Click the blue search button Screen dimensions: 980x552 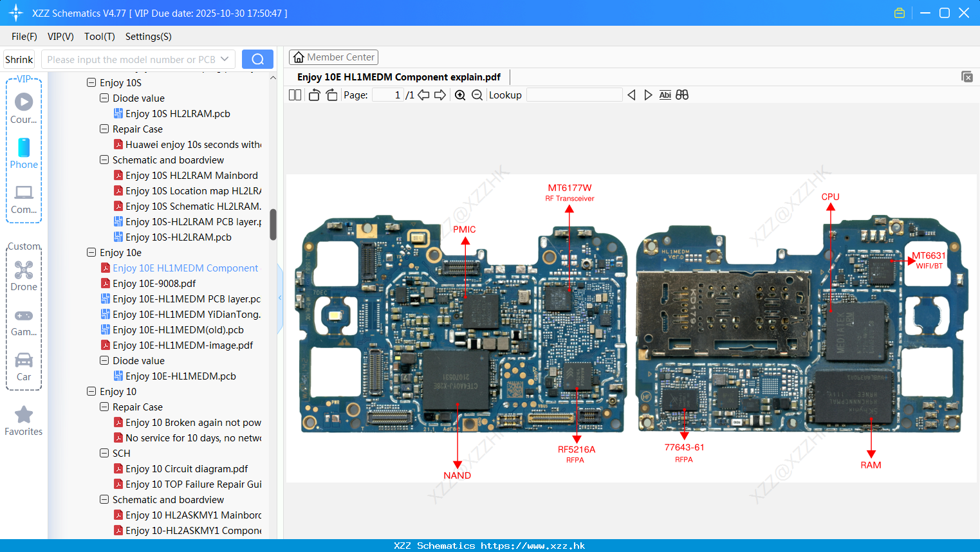257,59
